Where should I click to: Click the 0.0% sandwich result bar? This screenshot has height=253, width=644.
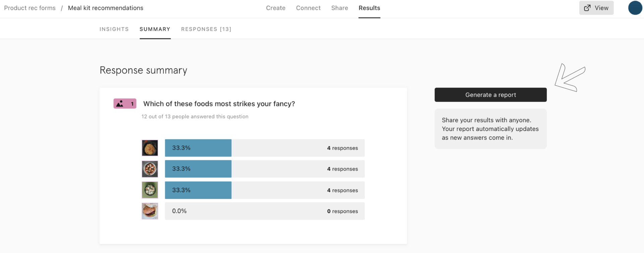(265, 211)
